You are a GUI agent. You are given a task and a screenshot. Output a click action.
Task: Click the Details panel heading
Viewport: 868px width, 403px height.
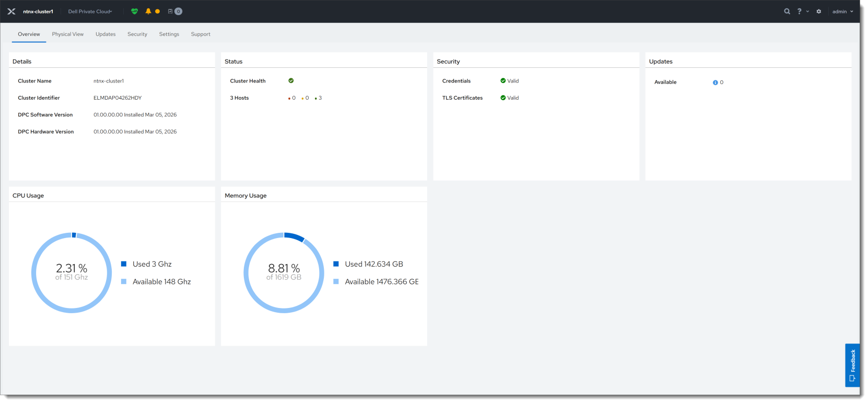[x=22, y=62]
